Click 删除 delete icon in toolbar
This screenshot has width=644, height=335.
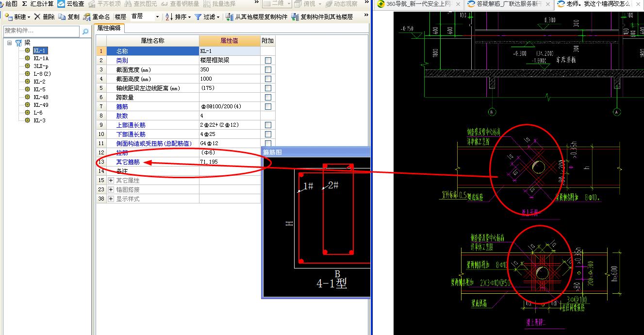[x=37, y=17]
